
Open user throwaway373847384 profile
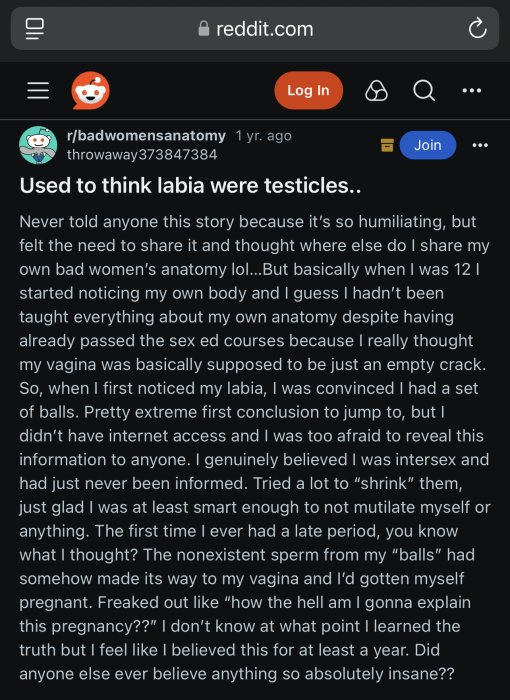[x=142, y=154]
